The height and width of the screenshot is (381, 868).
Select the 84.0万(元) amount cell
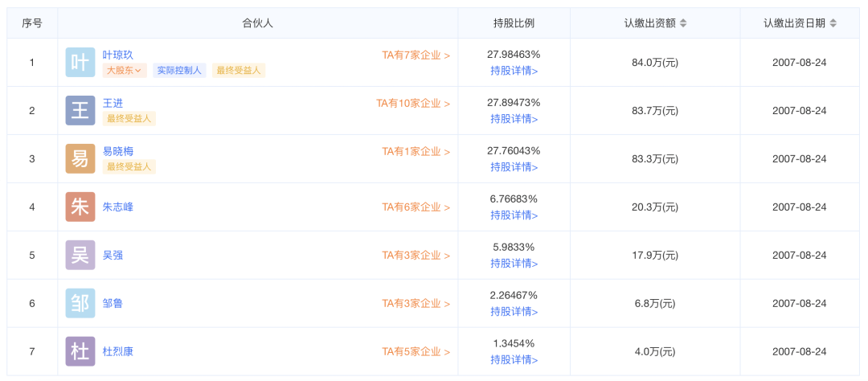coord(656,63)
